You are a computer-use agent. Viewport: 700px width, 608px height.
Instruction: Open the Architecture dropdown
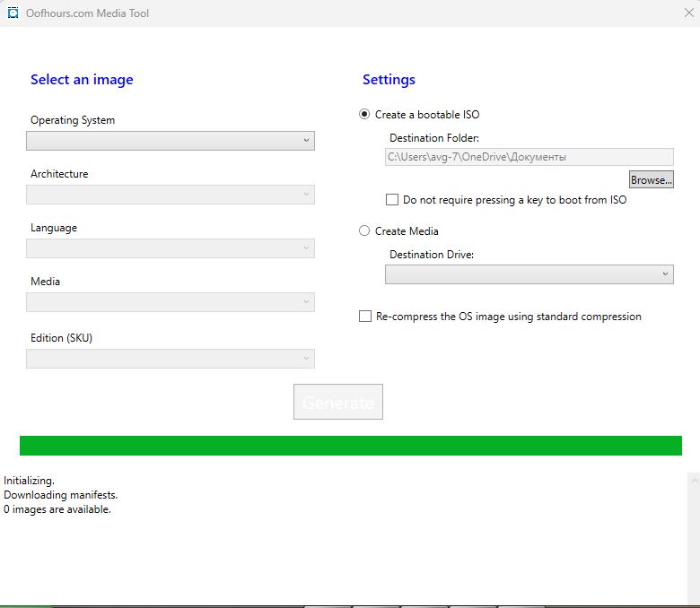(x=171, y=195)
